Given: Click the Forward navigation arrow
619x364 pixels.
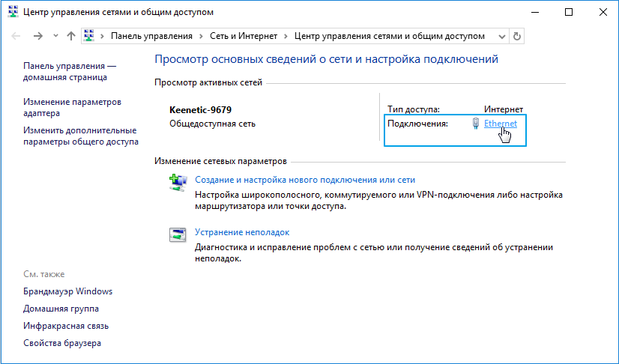Looking at the screenshot, I should 38,36.
